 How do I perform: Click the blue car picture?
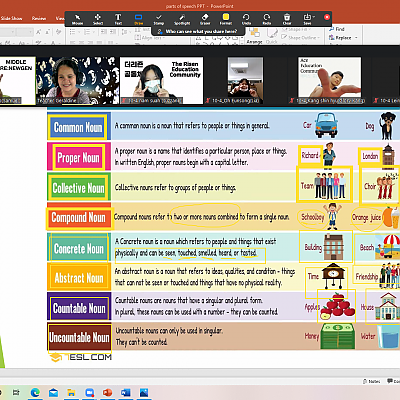(326, 125)
